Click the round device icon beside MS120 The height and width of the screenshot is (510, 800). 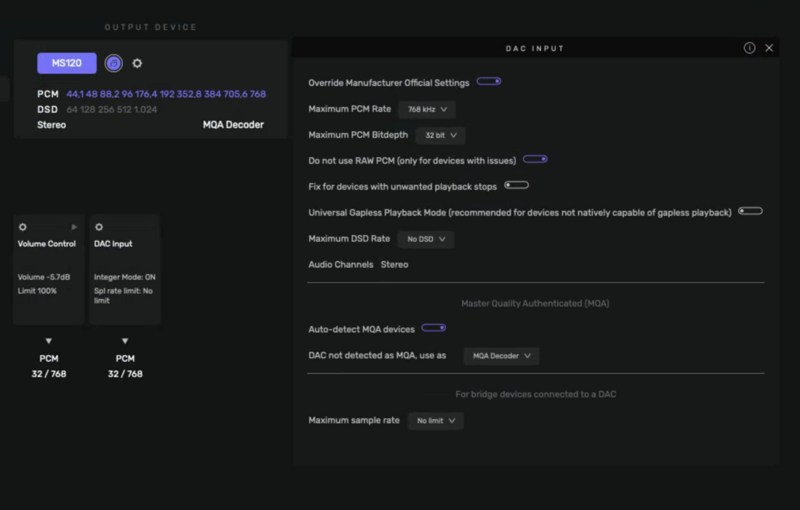(x=114, y=63)
